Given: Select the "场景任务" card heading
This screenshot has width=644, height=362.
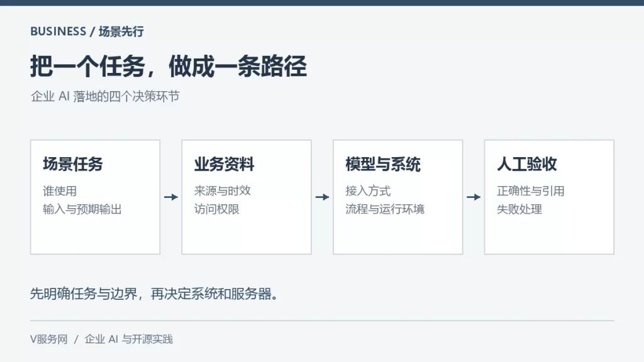Looking at the screenshot, I should click(73, 164).
